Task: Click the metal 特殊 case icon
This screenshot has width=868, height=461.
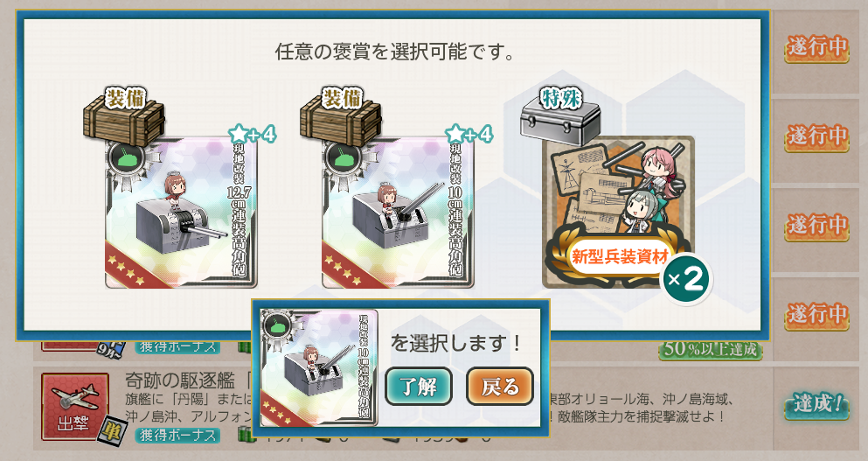Action: coord(560,115)
